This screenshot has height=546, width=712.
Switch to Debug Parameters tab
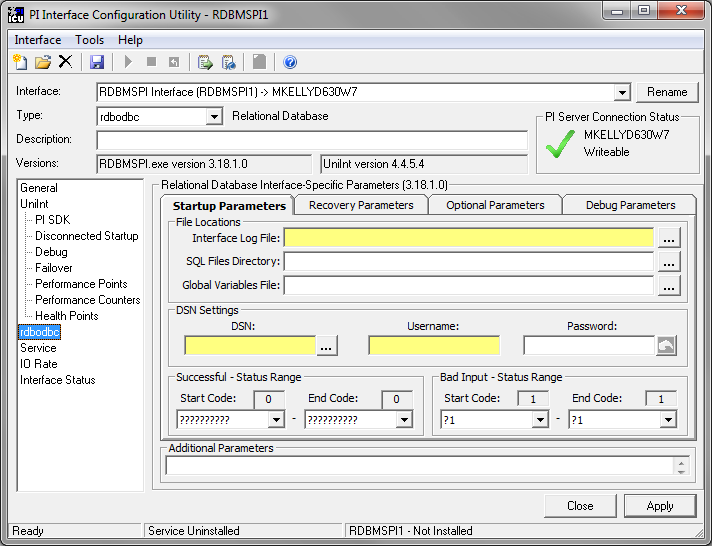[x=630, y=205]
